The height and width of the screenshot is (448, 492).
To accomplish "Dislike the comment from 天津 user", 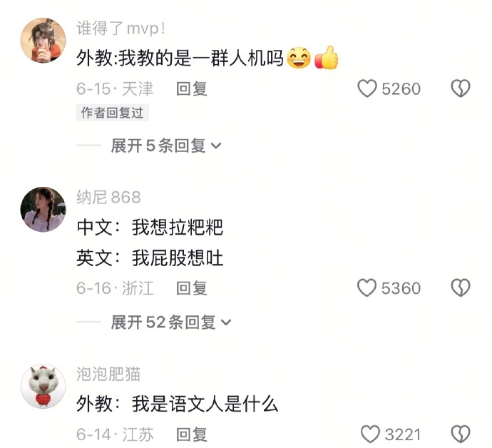I will point(461,88).
